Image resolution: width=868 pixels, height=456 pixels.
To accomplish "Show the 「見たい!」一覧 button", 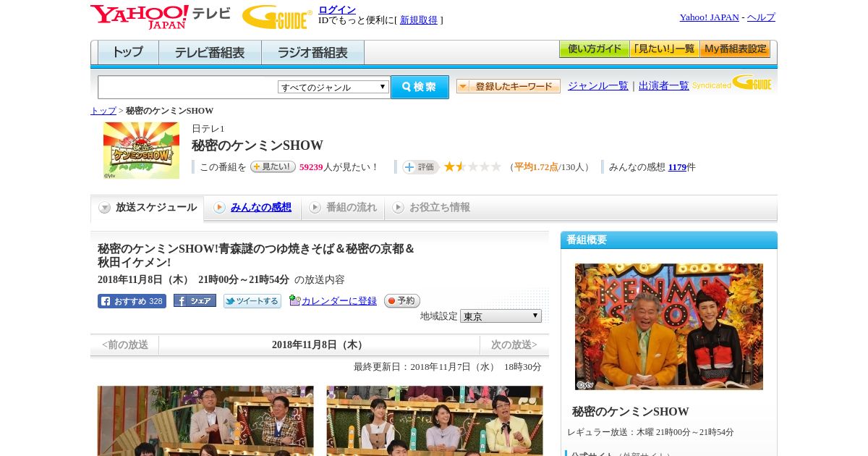I will click(664, 49).
